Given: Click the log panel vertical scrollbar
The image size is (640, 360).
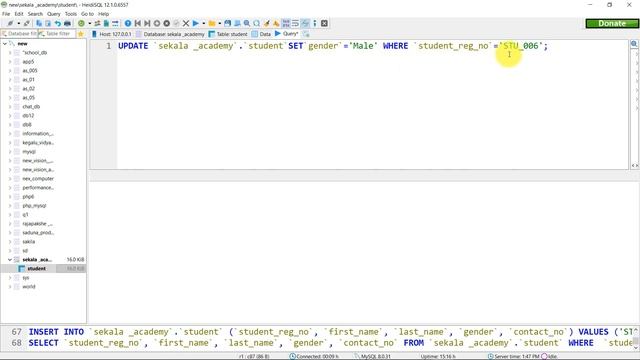Looking at the screenshot, I should [636, 338].
